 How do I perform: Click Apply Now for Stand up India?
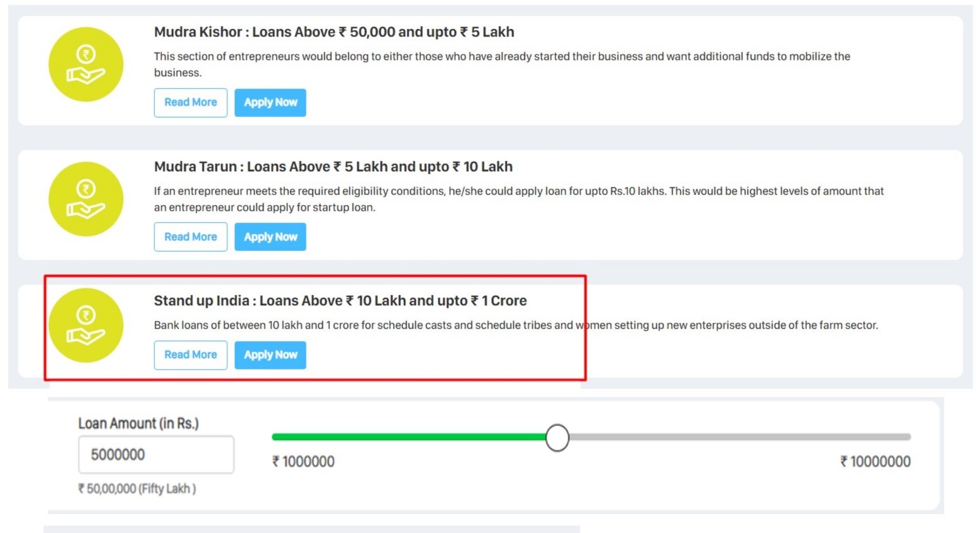coord(270,354)
